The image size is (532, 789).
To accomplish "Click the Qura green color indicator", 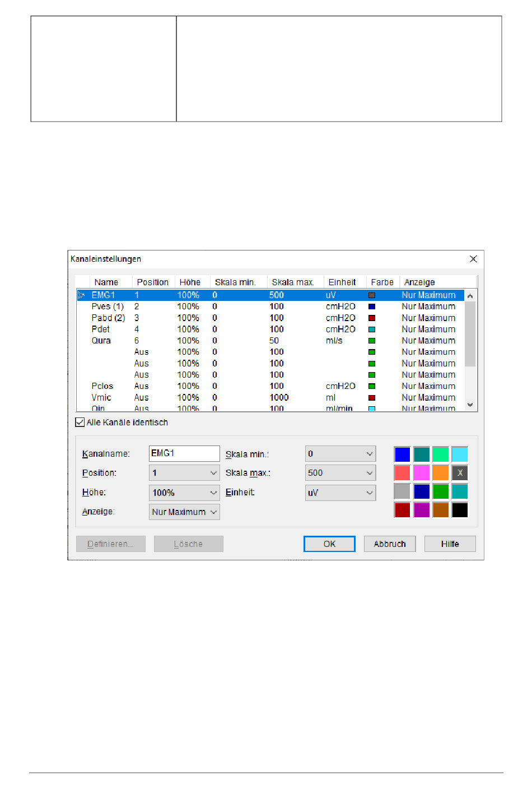I will point(372,341).
